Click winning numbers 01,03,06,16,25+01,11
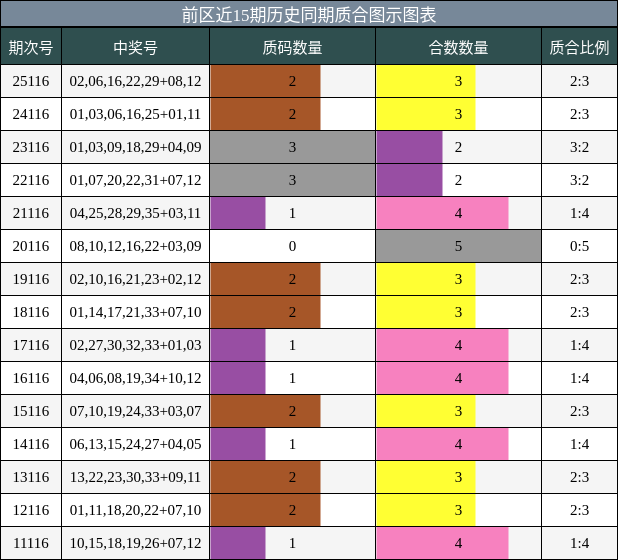 (x=135, y=114)
